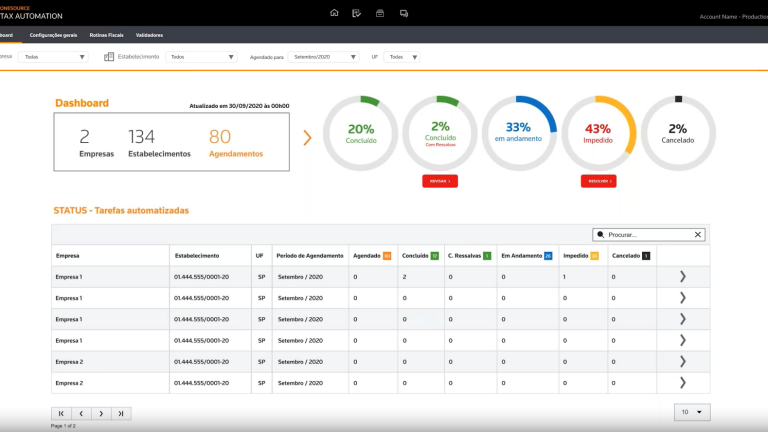Click the orange Agendado count badge
Viewport: 768px width, 432px height.
click(387, 256)
